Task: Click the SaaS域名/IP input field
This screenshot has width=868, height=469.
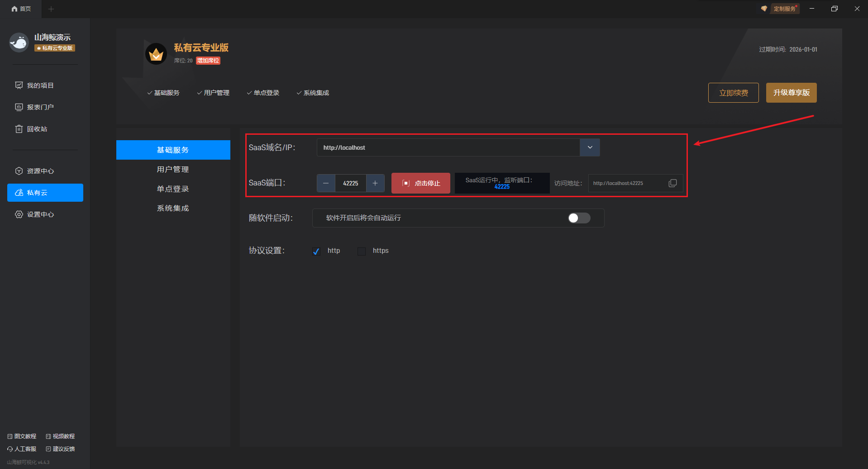Action: [448, 147]
